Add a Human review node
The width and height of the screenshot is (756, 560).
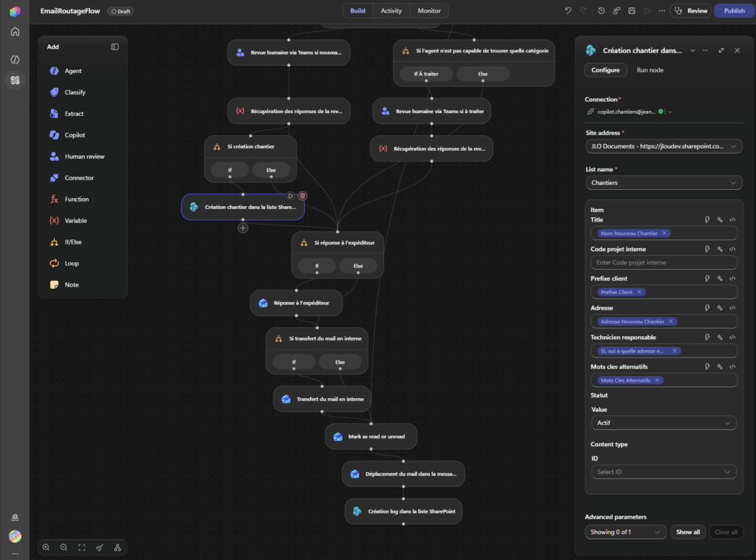click(83, 157)
